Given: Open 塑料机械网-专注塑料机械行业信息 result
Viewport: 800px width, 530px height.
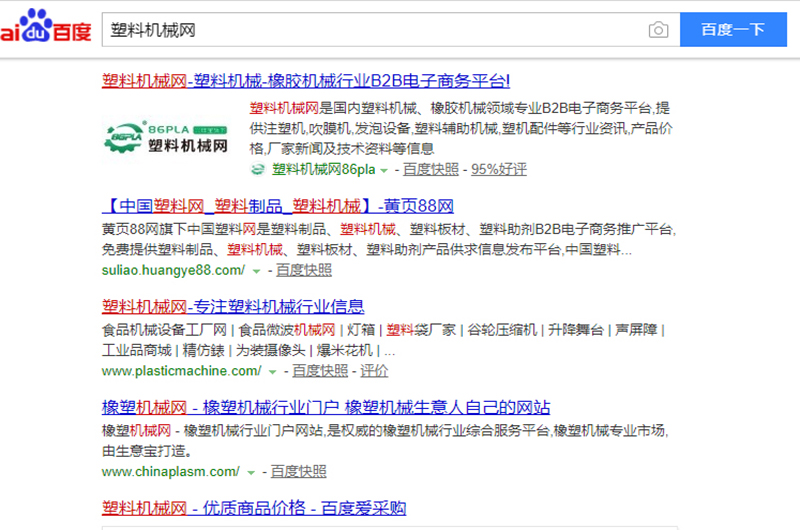Looking at the screenshot, I should (233, 306).
